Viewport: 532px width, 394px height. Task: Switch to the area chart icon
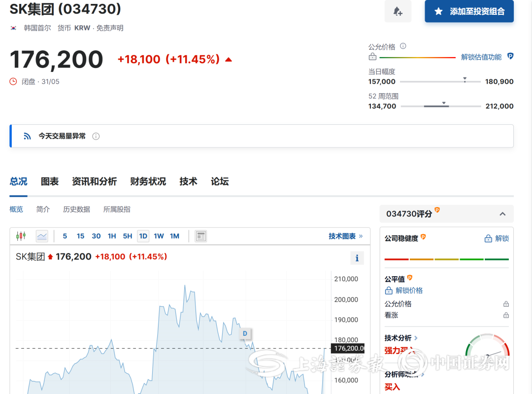coord(42,236)
